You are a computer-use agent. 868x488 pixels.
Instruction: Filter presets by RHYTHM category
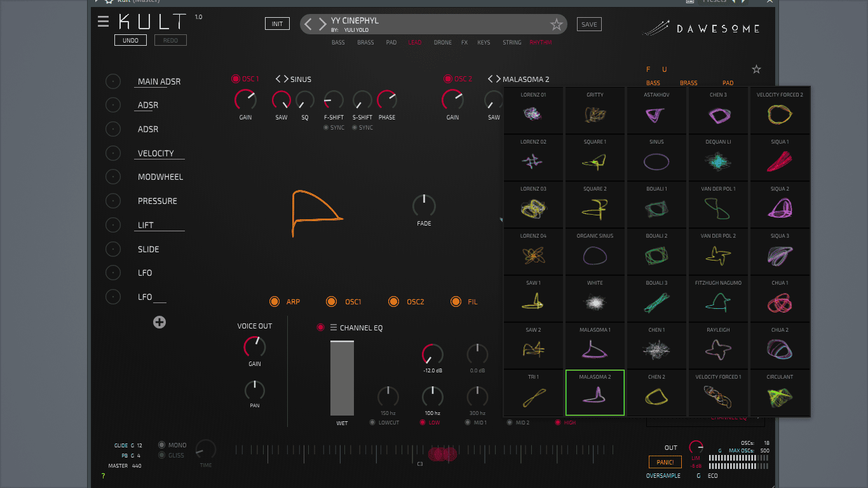coord(541,43)
